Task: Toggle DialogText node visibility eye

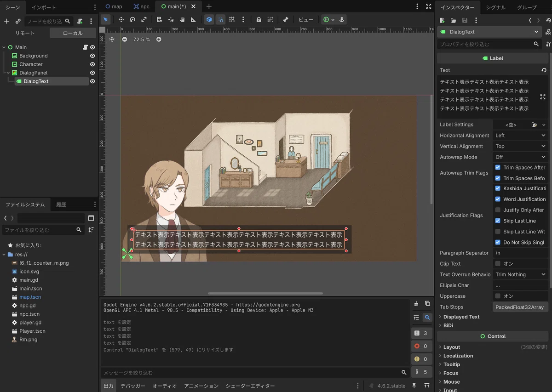Action: 92,81
